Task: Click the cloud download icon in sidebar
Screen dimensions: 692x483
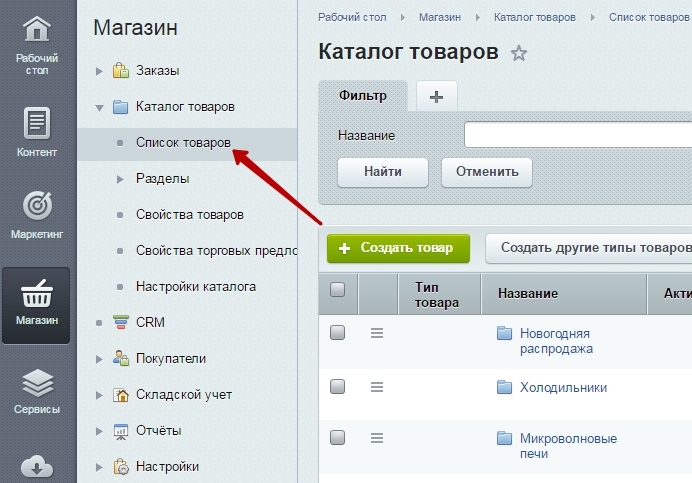Action: [37, 467]
